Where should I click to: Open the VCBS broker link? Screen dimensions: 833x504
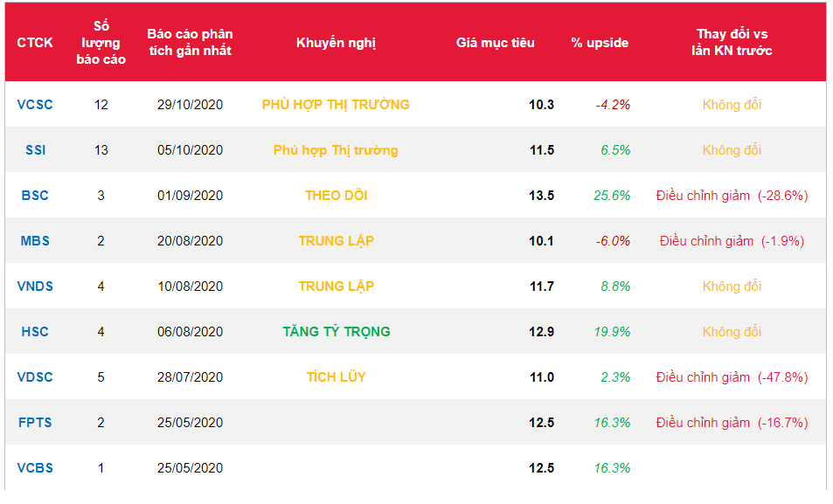tap(35, 468)
